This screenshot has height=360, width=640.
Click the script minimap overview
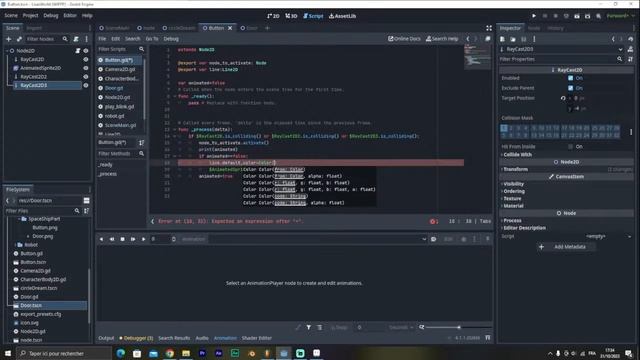point(477,57)
